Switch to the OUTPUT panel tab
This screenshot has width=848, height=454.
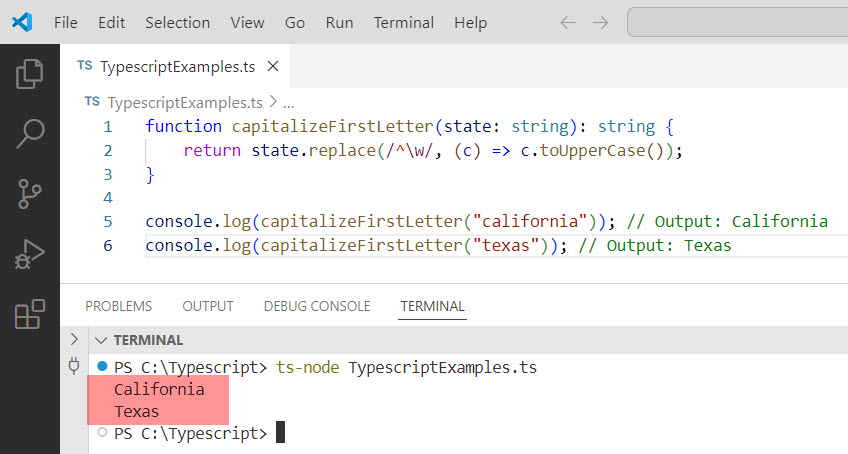[x=208, y=306]
